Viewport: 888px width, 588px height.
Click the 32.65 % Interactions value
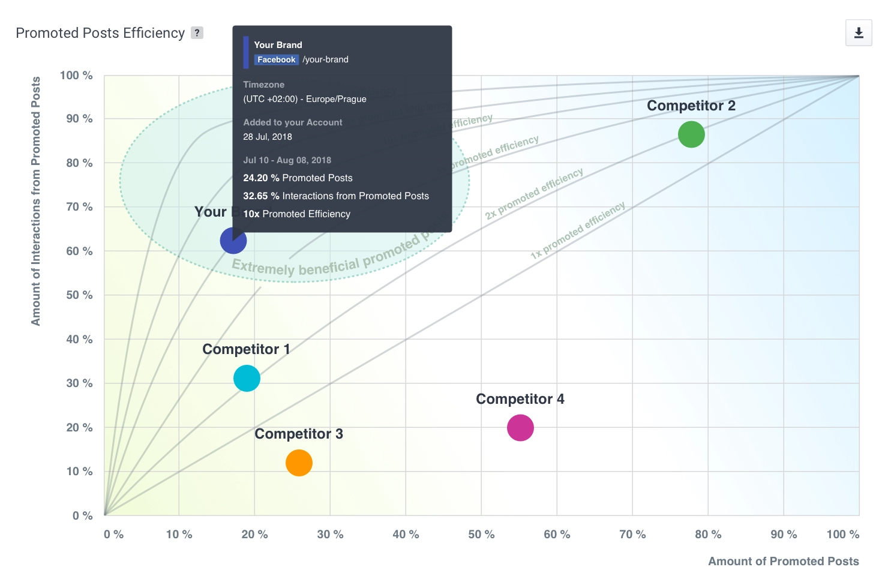(336, 196)
